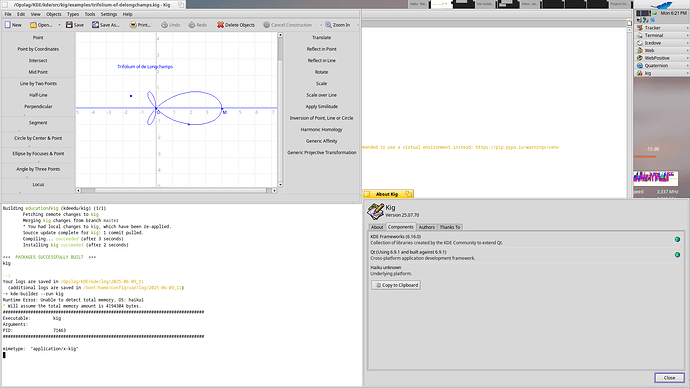The width and height of the screenshot is (690, 388).
Task: Click the green icon beside Qt entry
Action: 677,255
